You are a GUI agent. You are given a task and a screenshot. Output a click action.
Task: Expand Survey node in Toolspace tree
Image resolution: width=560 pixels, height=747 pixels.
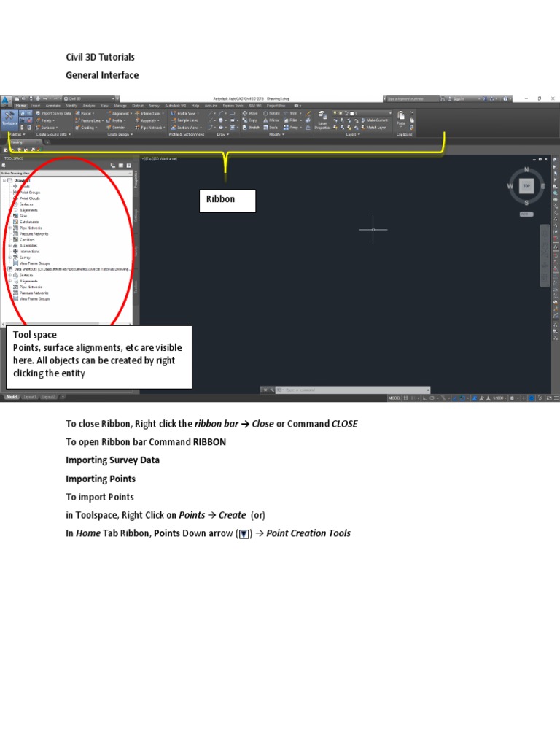pos(10,258)
